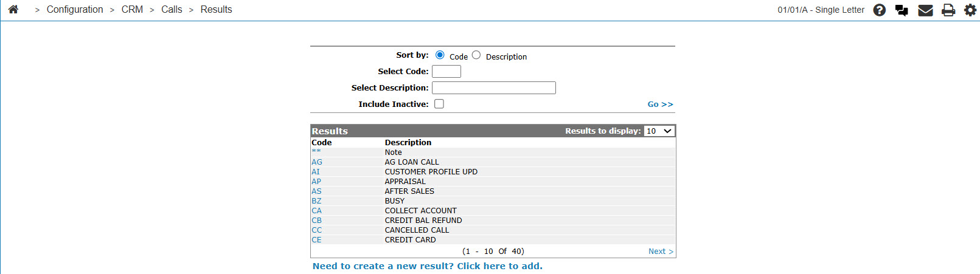Focus the Select Code input field

[x=447, y=72]
